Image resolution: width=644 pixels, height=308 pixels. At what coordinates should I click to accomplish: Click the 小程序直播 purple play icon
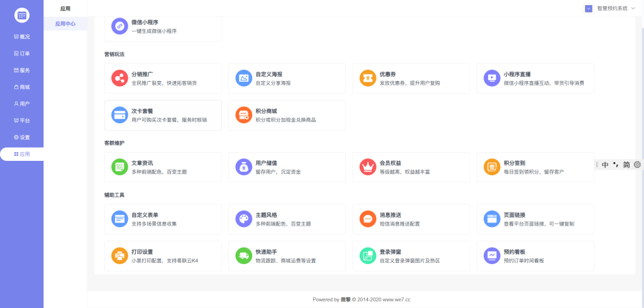click(492, 78)
